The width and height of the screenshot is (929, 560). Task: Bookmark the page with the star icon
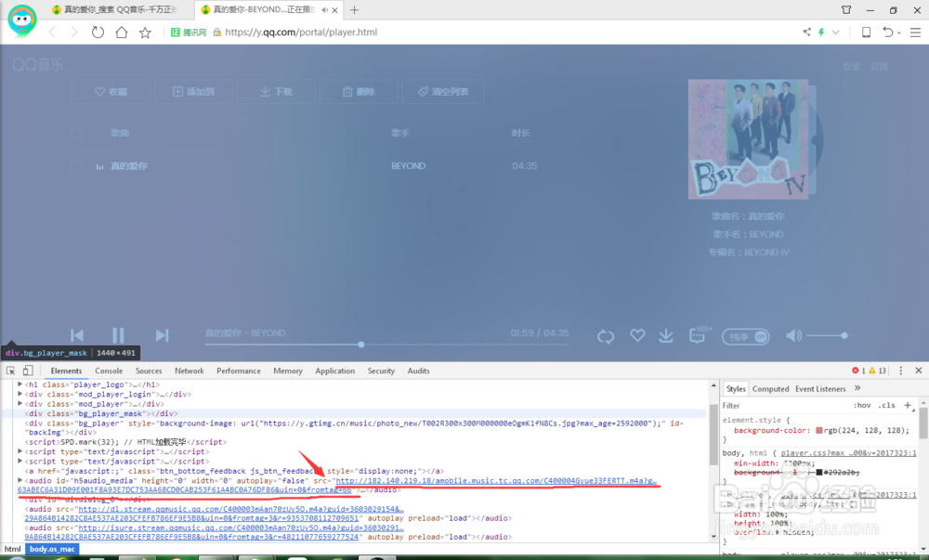[145, 32]
